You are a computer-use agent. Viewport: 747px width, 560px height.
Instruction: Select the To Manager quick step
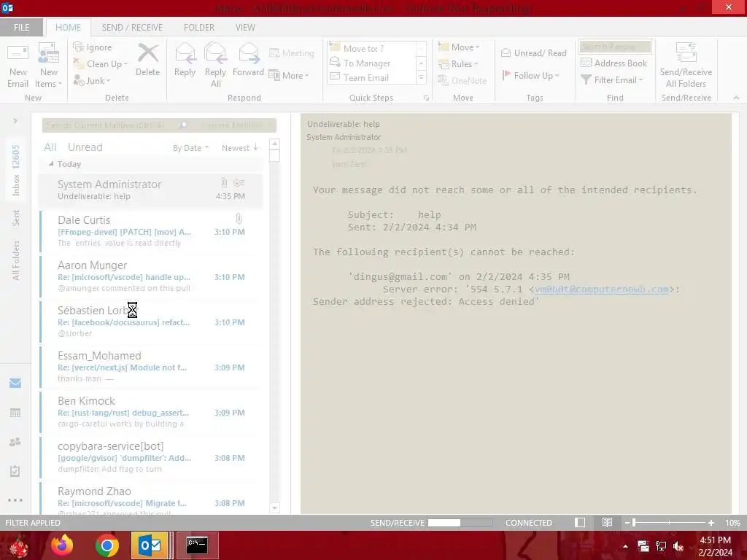click(x=372, y=63)
